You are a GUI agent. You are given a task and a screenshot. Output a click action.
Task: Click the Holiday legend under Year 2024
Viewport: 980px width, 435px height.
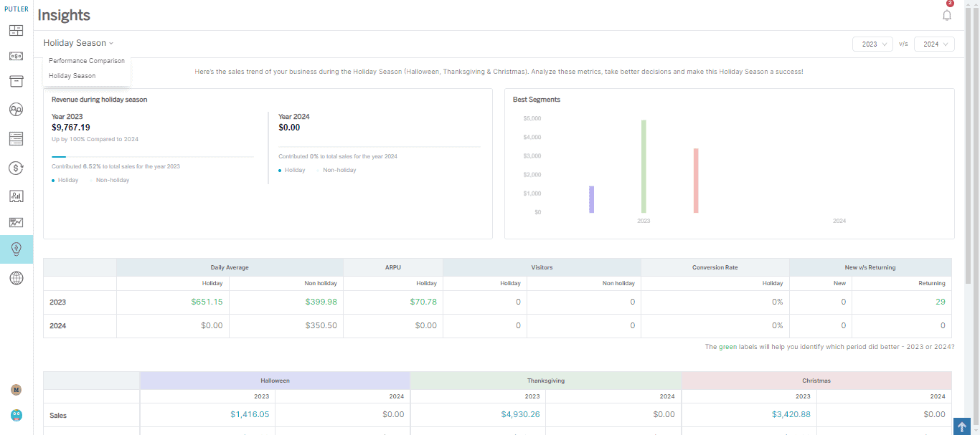pos(291,170)
